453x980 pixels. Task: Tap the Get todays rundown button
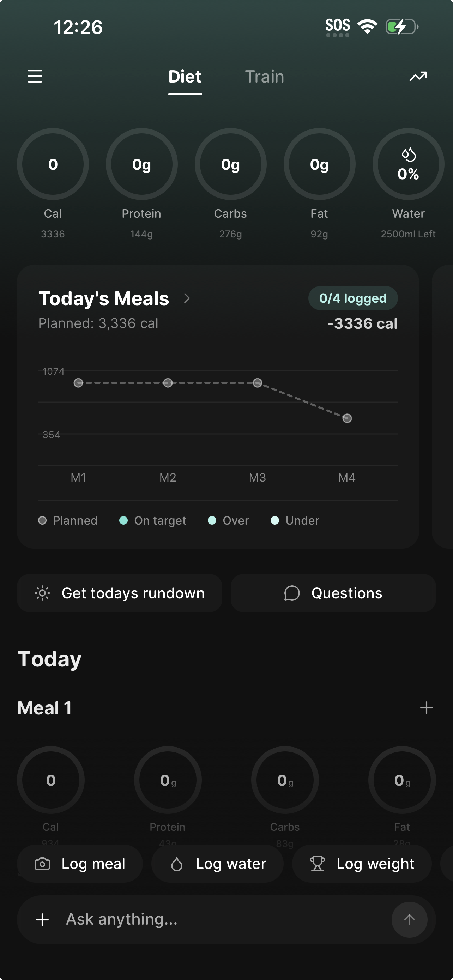point(120,593)
